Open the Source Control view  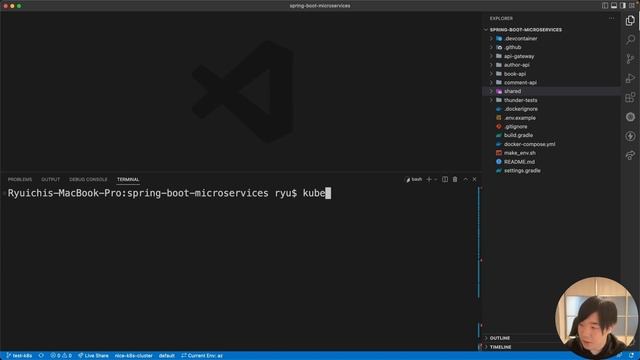(630, 59)
